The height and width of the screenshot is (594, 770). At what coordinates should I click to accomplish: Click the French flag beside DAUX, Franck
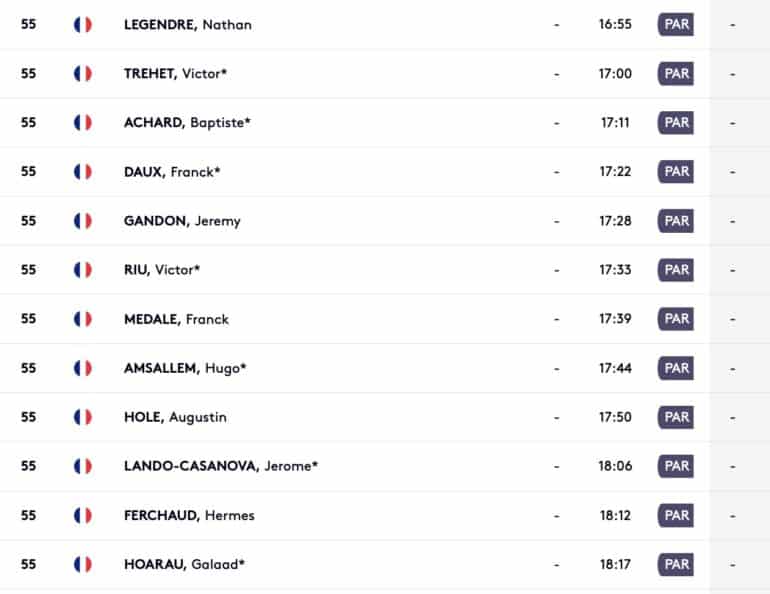82,172
